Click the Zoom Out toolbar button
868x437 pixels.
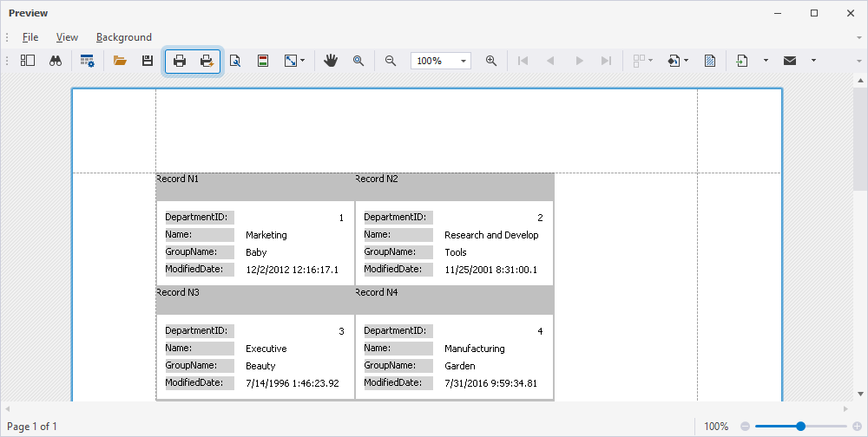click(391, 61)
